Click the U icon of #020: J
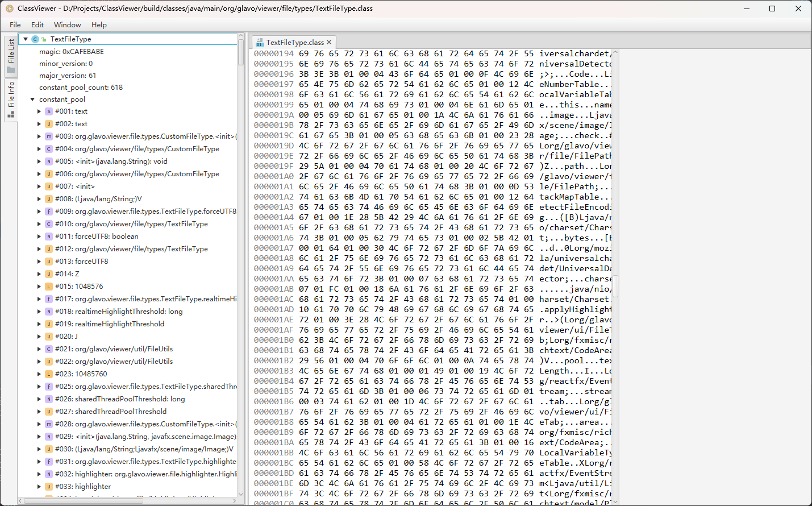Viewport: 812px width, 506px height. pos(49,337)
